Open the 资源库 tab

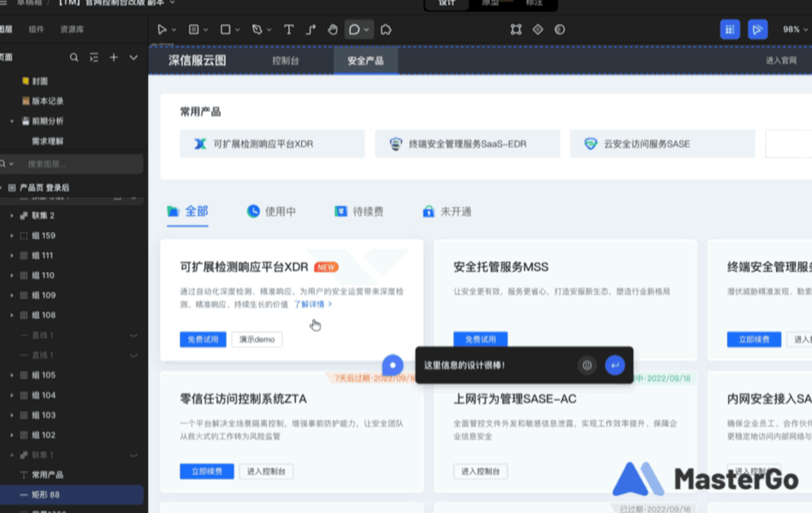(72, 29)
